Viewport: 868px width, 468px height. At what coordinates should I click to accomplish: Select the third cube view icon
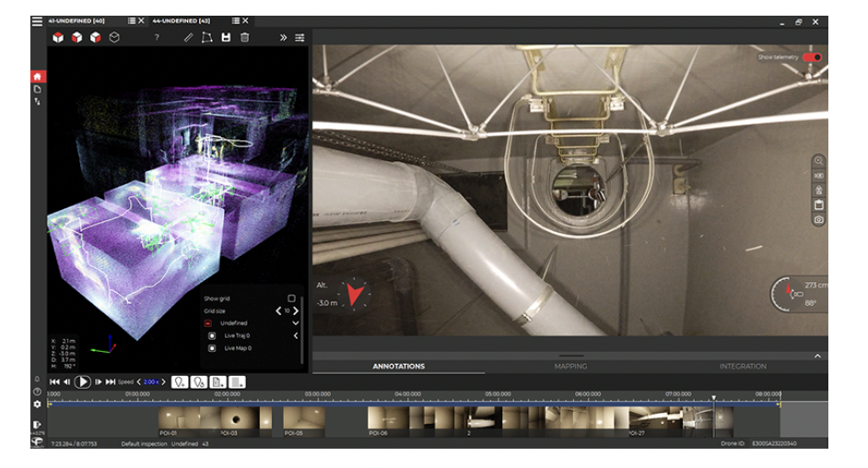[x=95, y=37]
